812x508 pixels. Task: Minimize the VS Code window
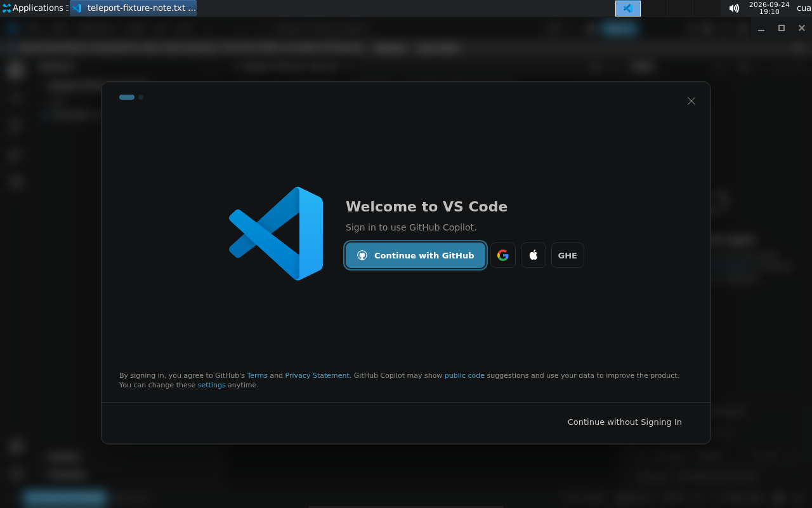tap(761, 28)
